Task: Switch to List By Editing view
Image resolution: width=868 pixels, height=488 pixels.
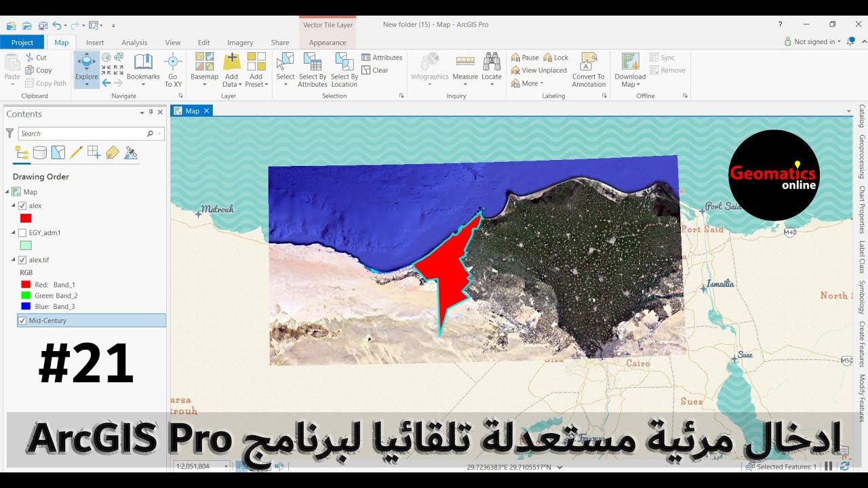Action: click(x=76, y=152)
